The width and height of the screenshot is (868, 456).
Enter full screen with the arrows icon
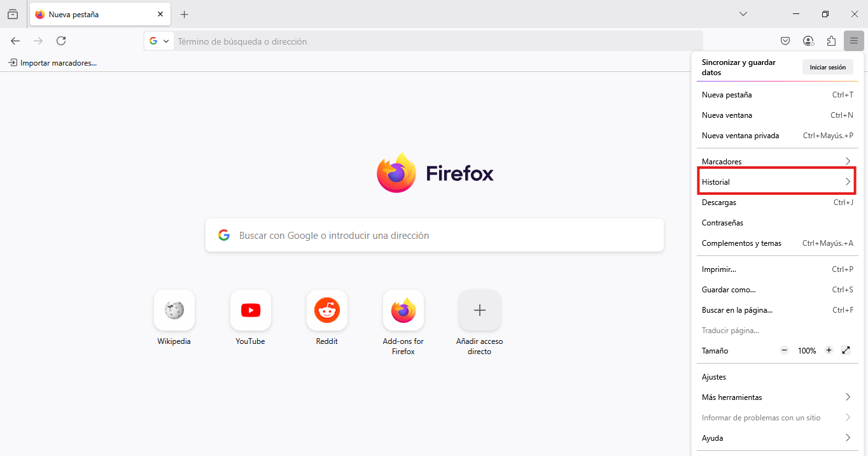point(846,350)
